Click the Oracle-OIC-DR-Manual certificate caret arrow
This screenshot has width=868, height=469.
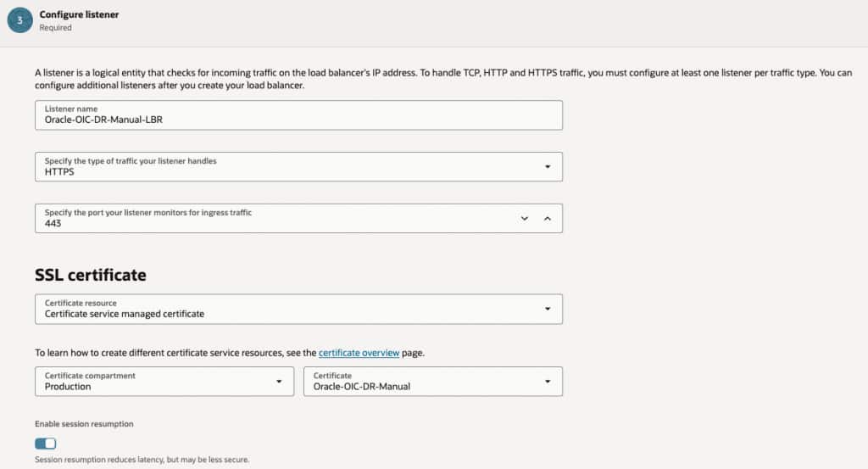pos(548,381)
